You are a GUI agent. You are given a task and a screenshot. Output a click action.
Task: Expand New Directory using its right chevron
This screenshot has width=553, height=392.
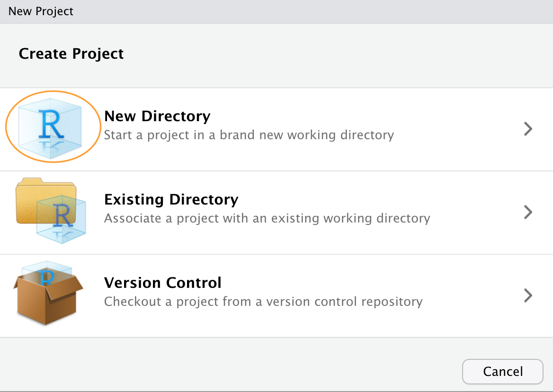point(528,129)
